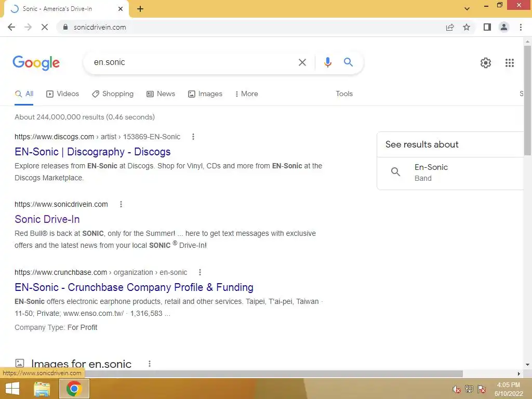Viewport: 532px width, 399px height.
Task: Open Chrome's three-dot menu
Action: coord(521,27)
